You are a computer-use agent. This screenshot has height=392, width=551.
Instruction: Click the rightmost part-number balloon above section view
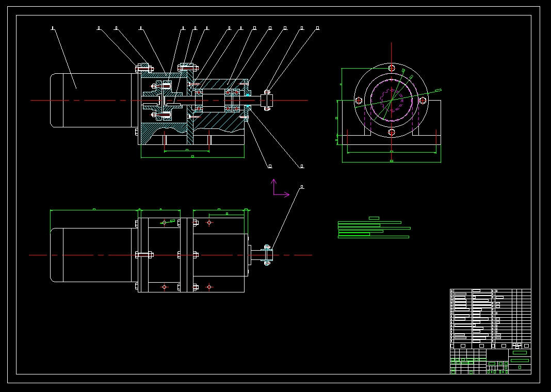click(x=317, y=28)
